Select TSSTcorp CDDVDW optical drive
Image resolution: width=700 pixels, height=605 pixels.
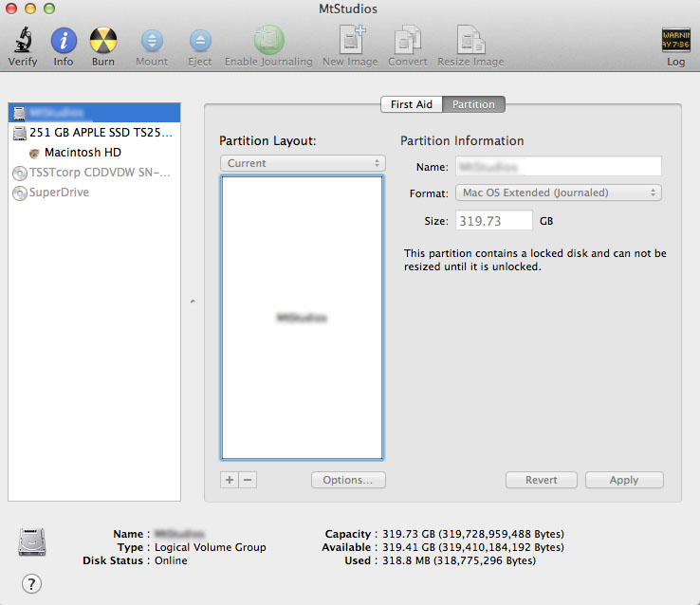coord(94,173)
